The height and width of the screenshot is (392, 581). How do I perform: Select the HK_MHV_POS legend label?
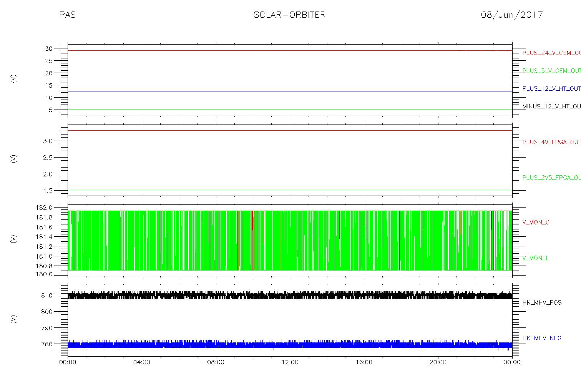point(542,302)
